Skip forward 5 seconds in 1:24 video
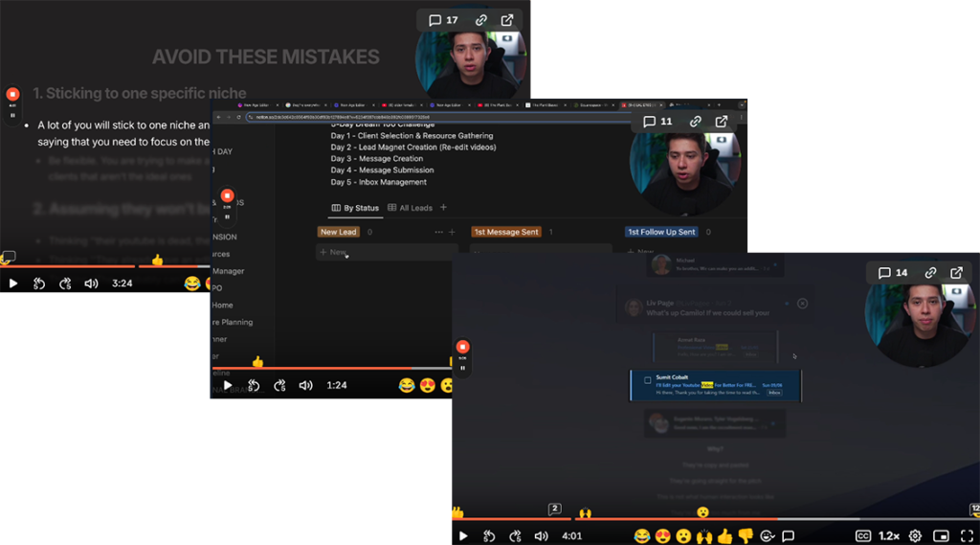The height and width of the screenshot is (545, 980). [x=279, y=385]
